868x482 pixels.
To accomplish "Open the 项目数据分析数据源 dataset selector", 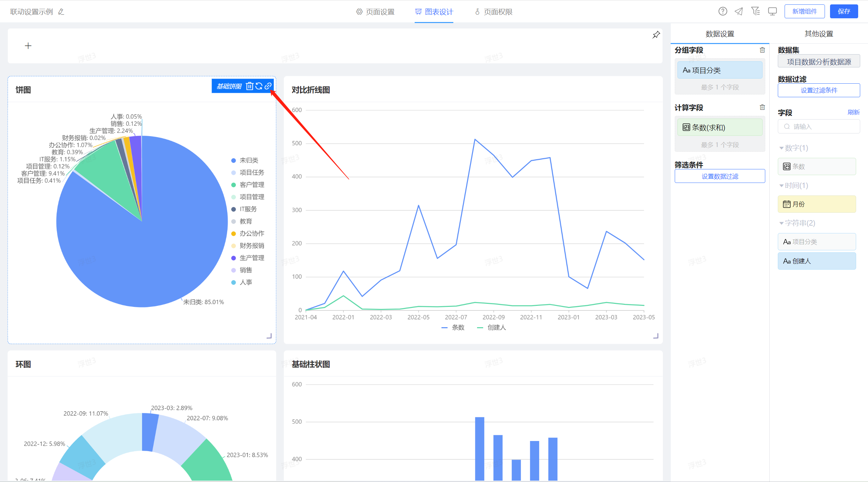I will (819, 62).
